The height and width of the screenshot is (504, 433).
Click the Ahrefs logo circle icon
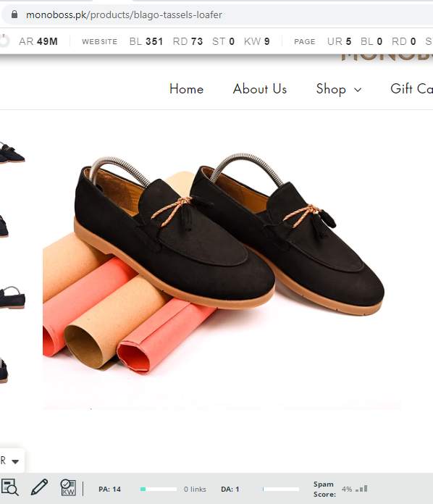tap(4, 41)
